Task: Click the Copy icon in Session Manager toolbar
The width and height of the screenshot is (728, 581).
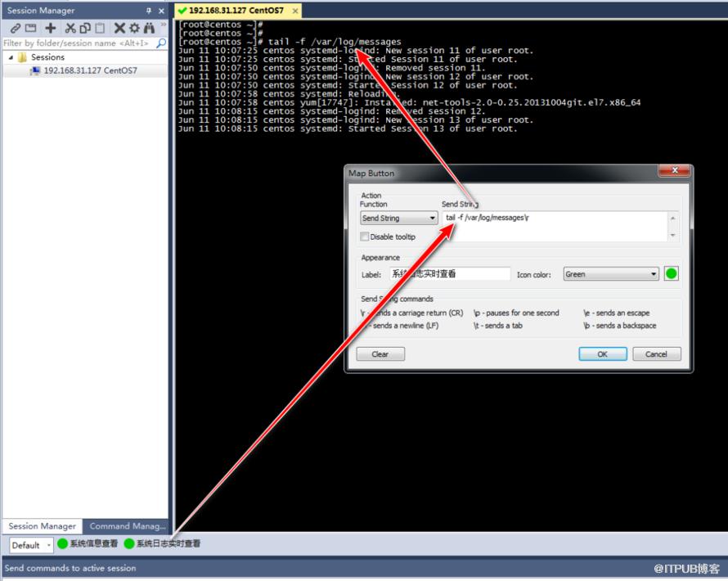Action: [85, 29]
